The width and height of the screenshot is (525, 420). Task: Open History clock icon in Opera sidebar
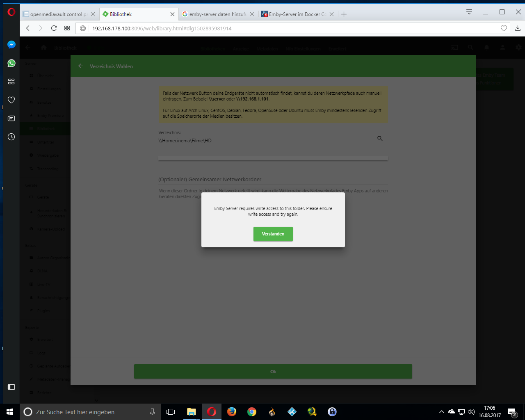pos(11,137)
